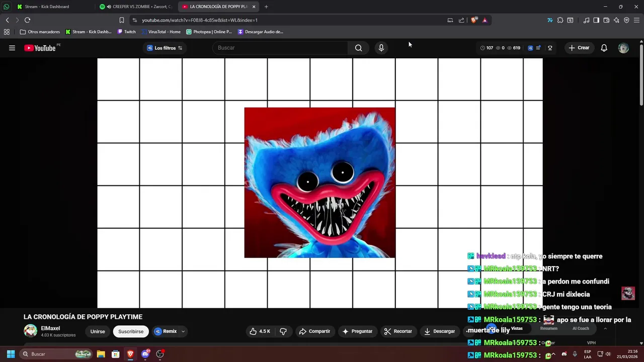The height and width of the screenshot is (362, 644).
Task: Start voice search with microphone icon
Action: [381, 48]
